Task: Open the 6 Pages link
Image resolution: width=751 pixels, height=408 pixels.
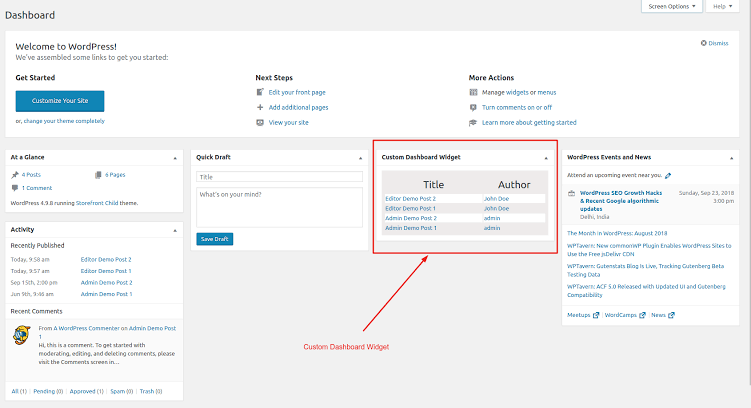Action: (x=115, y=175)
